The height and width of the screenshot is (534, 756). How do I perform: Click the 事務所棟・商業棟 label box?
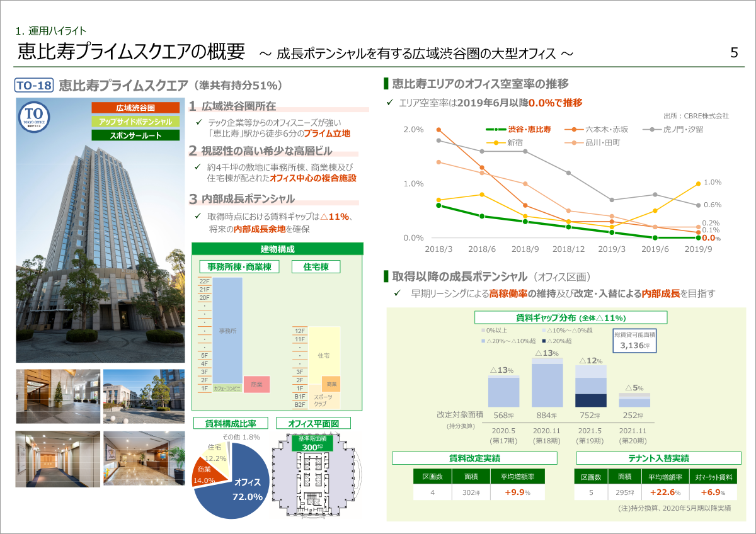pyautogui.click(x=239, y=266)
